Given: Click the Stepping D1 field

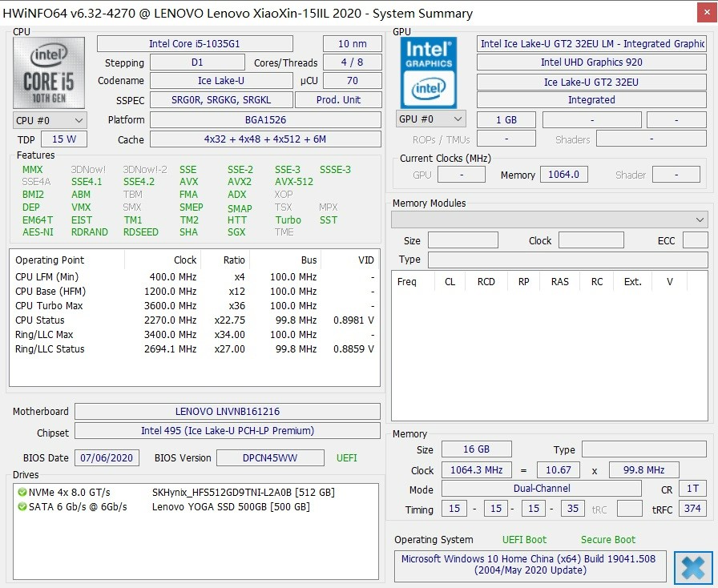Looking at the screenshot, I should pyautogui.click(x=197, y=62).
